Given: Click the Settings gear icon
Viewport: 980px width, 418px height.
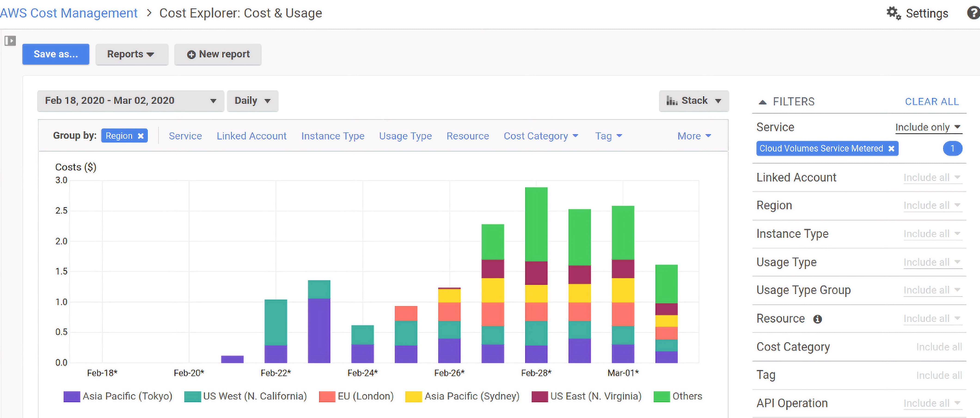Looking at the screenshot, I should click(893, 13).
